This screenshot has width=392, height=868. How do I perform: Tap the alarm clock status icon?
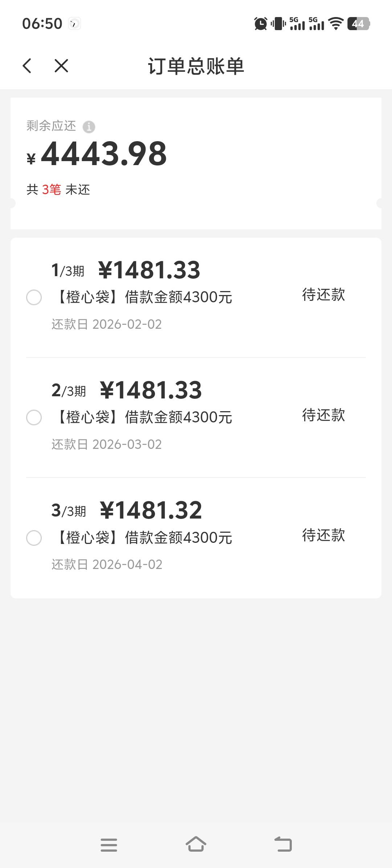click(261, 24)
